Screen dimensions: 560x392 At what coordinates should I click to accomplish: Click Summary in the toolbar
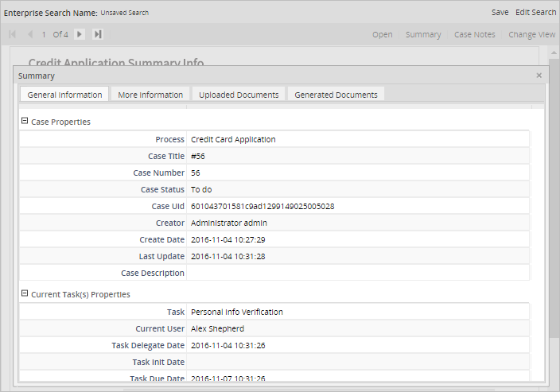(423, 35)
